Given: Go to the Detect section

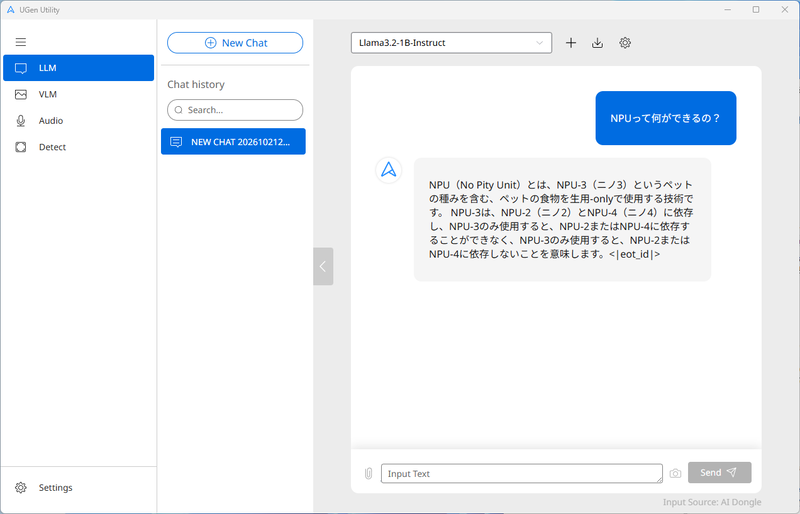Looking at the screenshot, I should [79, 147].
